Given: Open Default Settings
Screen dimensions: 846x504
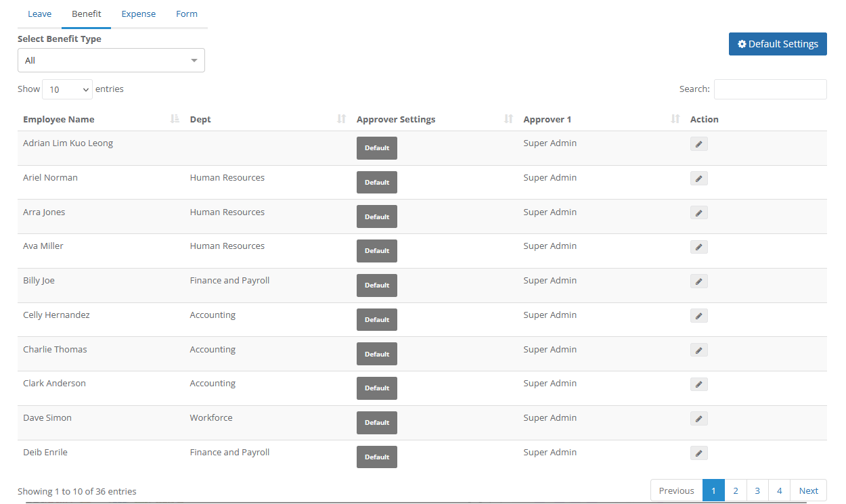Looking at the screenshot, I should pyautogui.click(x=778, y=44).
